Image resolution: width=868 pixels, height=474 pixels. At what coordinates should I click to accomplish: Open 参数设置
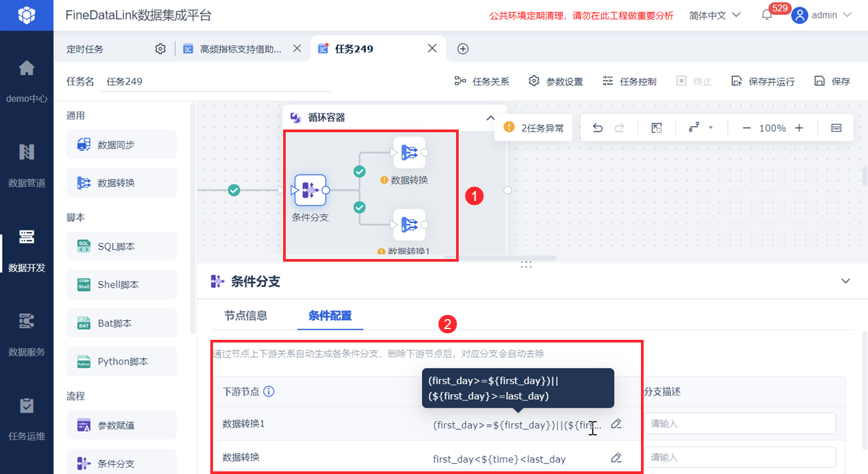coord(556,81)
